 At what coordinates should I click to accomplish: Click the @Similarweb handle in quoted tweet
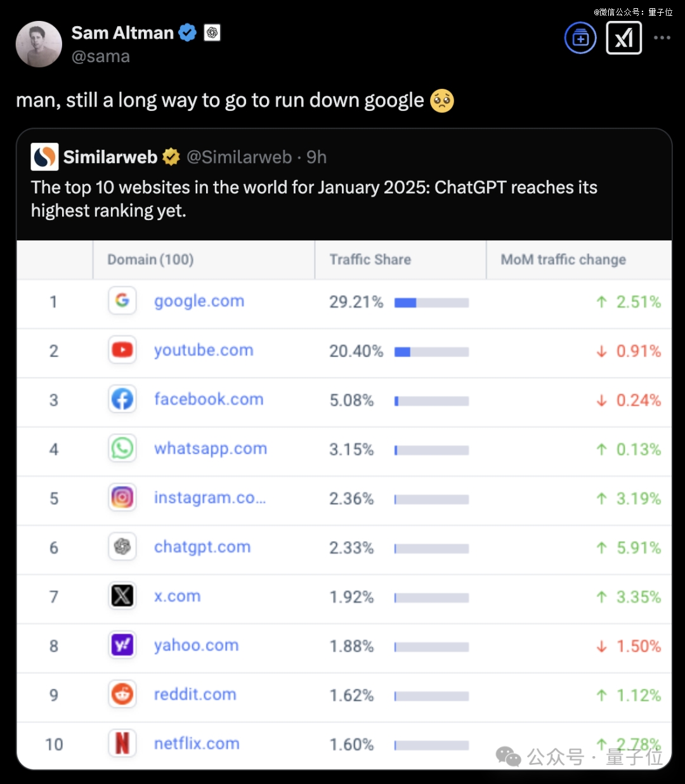(239, 157)
